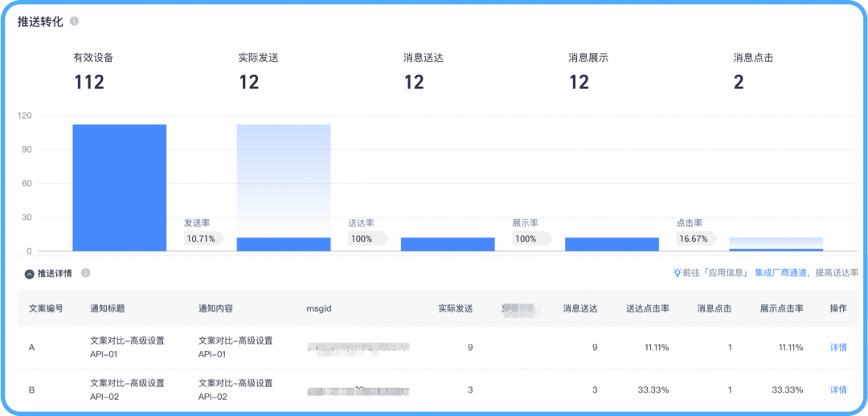Click the 消息送达 bar in chart

448,244
